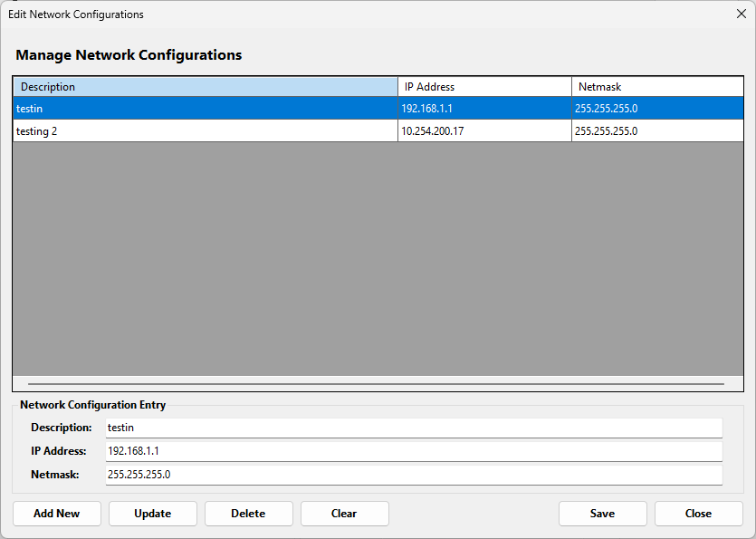The height and width of the screenshot is (539, 756).
Task: Click the table's horizontal scrollbar
Action: coord(376,384)
